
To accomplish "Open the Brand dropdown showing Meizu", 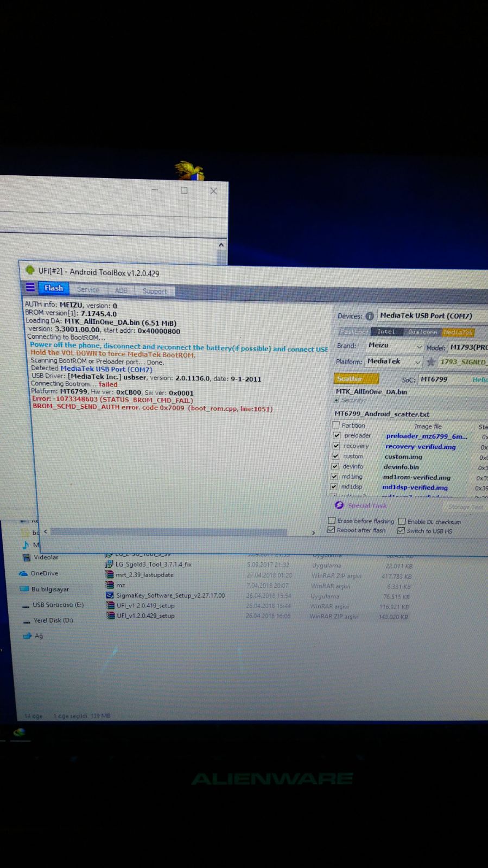I will pos(394,345).
